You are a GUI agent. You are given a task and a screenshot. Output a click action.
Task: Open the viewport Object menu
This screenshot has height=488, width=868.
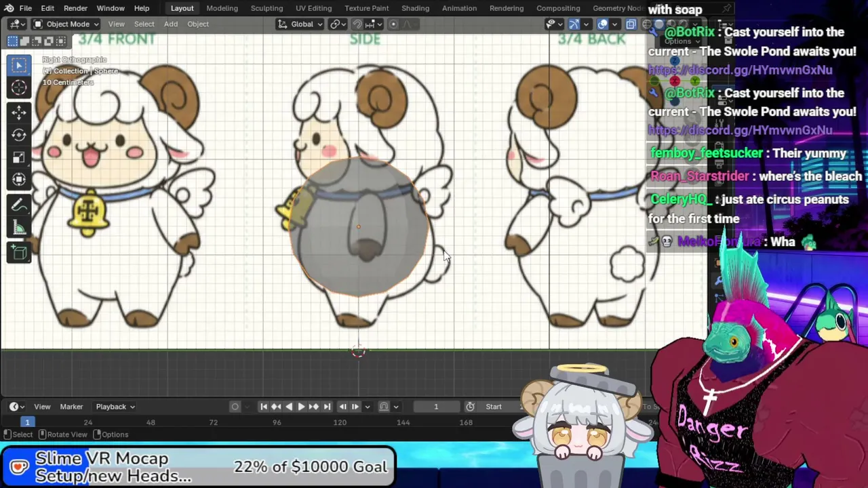coord(198,24)
